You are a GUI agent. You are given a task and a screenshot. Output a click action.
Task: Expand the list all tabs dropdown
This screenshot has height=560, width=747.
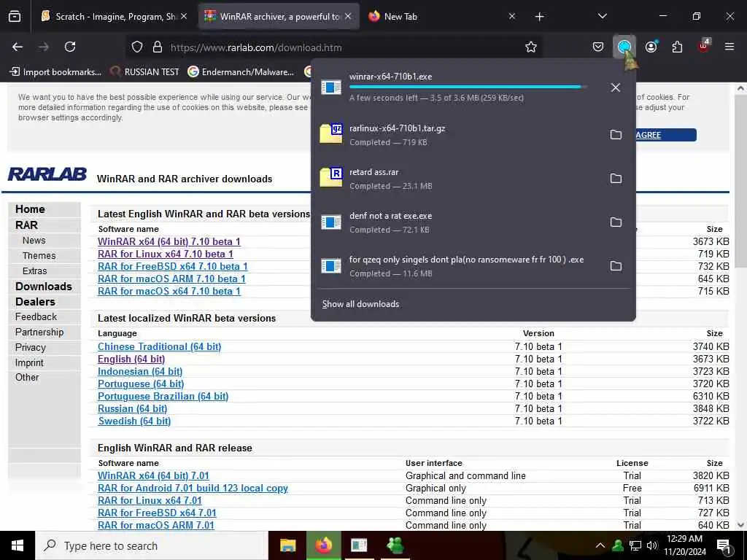pyautogui.click(x=602, y=17)
